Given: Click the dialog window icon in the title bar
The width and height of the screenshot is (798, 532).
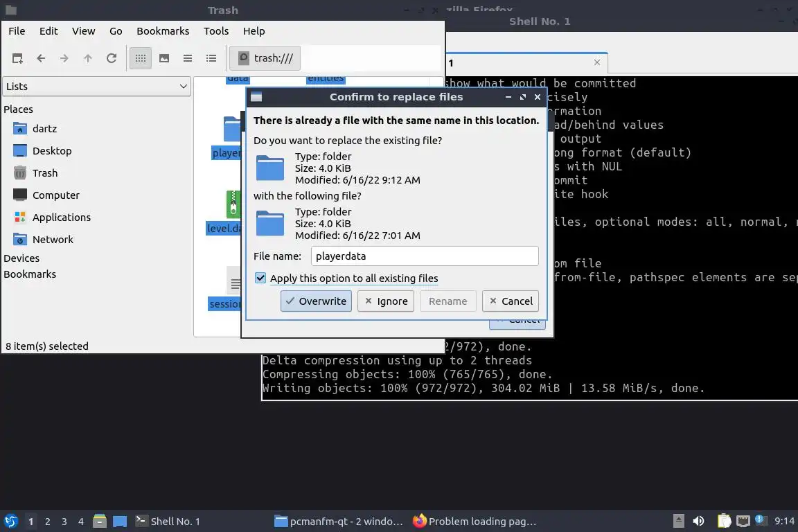Looking at the screenshot, I should [x=256, y=97].
